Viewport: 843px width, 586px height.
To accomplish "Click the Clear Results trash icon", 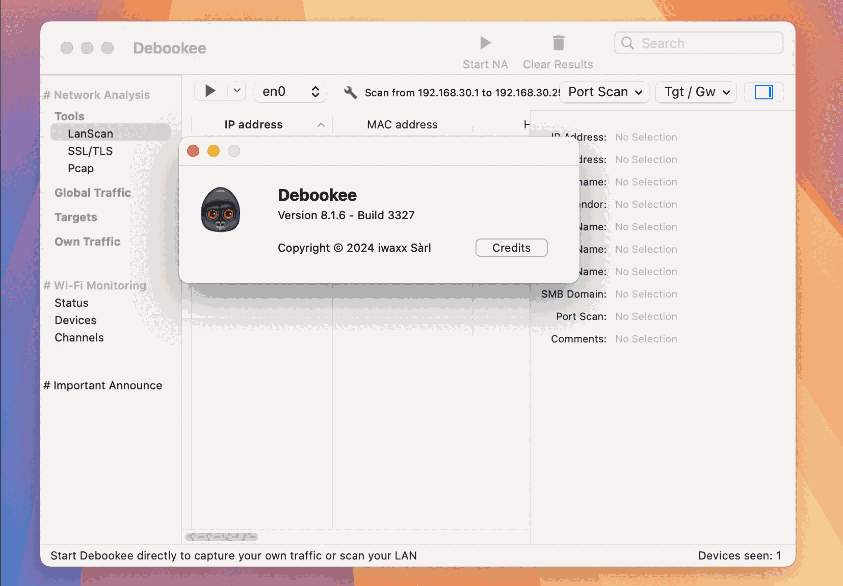I will (558, 43).
